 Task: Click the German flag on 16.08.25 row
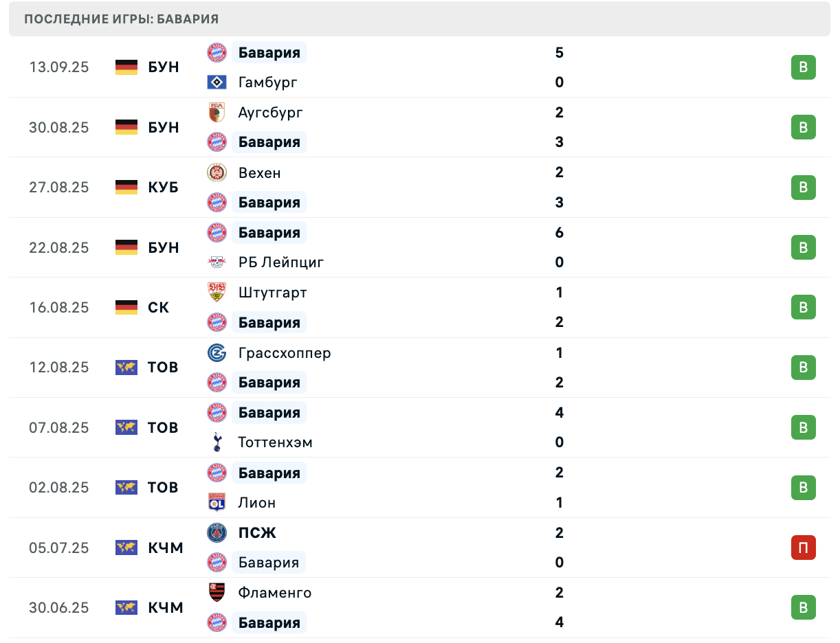(x=126, y=308)
